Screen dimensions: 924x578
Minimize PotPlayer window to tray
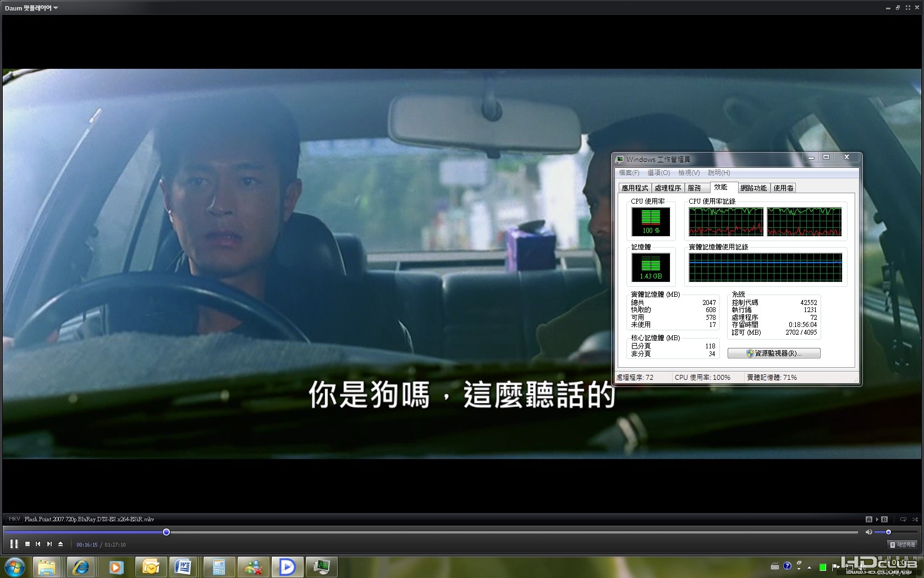888,8
